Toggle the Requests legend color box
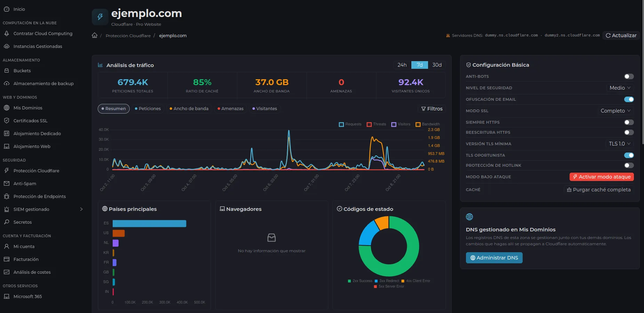This screenshot has height=313, width=644. click(341, 124)
